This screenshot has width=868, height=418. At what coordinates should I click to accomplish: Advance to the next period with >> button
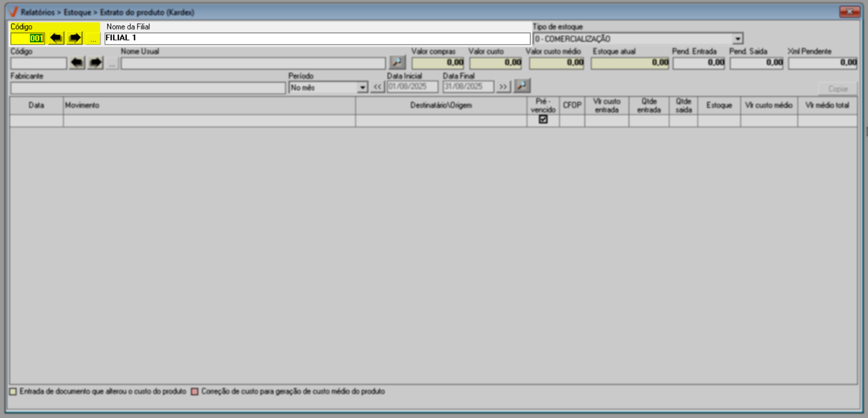503,87
